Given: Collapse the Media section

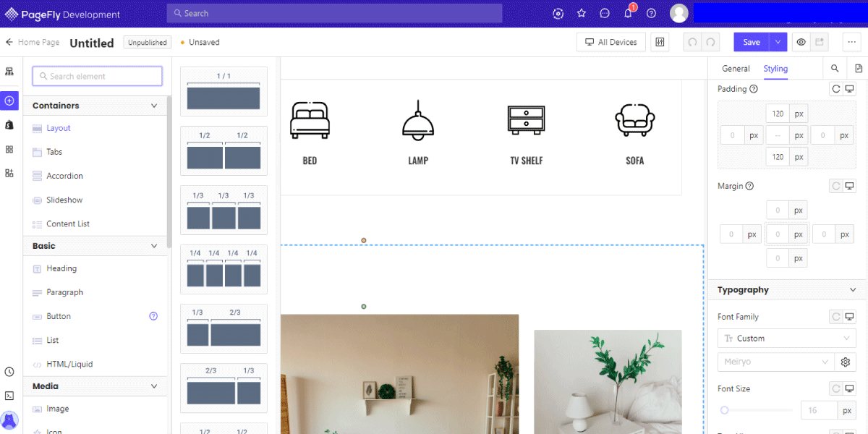Looking at the screenshot, I should [154, 386].
